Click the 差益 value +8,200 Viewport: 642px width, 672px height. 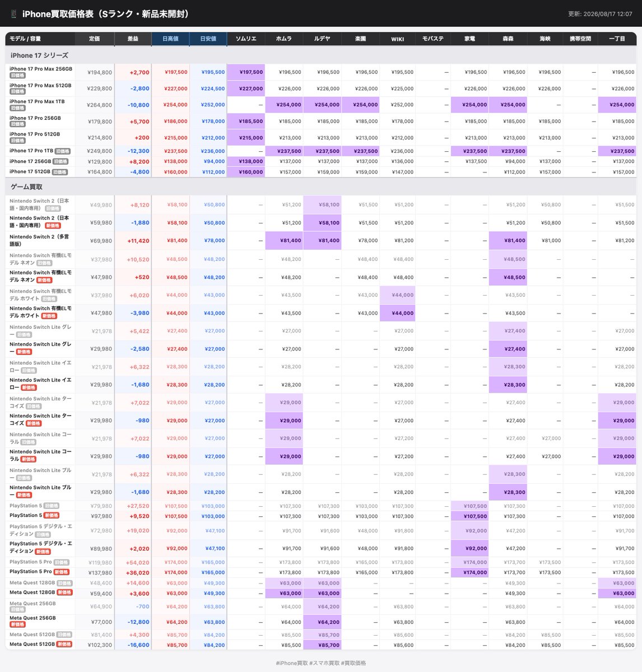click(139, 161)
